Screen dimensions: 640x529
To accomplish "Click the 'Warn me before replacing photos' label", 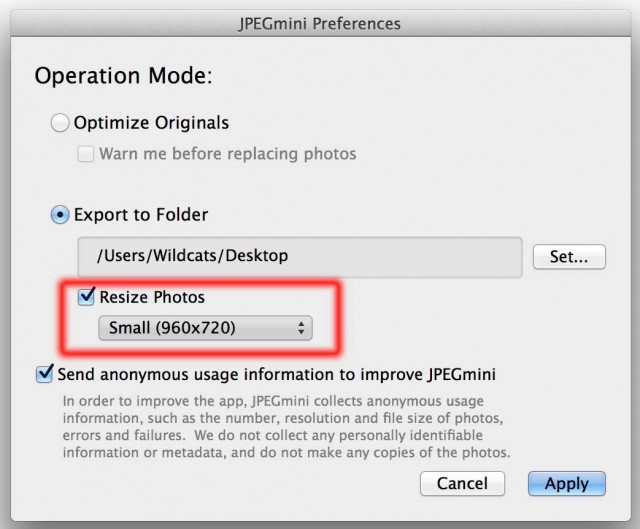I will (x=227, y=155).
